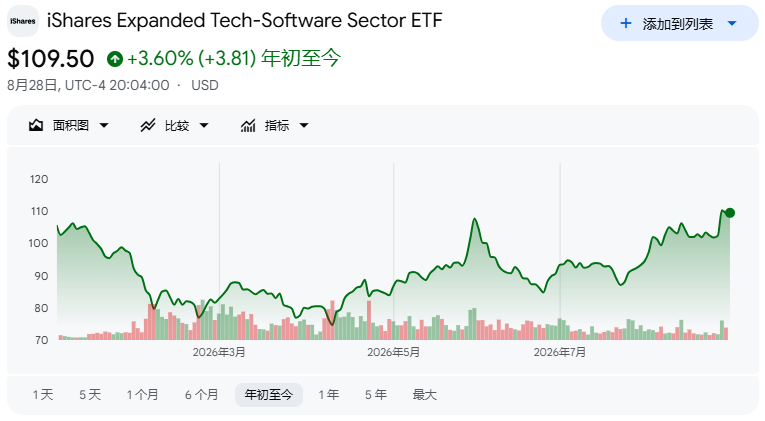
Task: Switch to the 1个月 range
Action: tap(142, 395)
